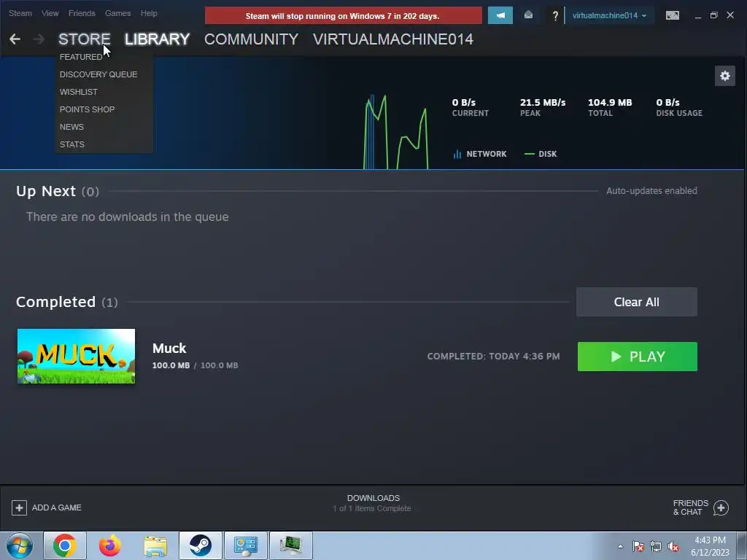This screenshot has height=560, width=747.
Task: Click the Auto-updates enabled text
Action: (x=651, y=190)
